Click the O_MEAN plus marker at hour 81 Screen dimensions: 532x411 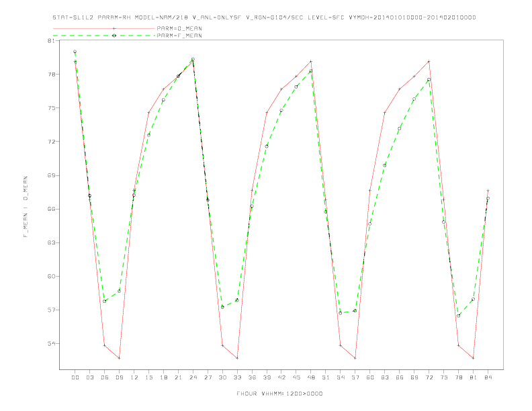473,358
